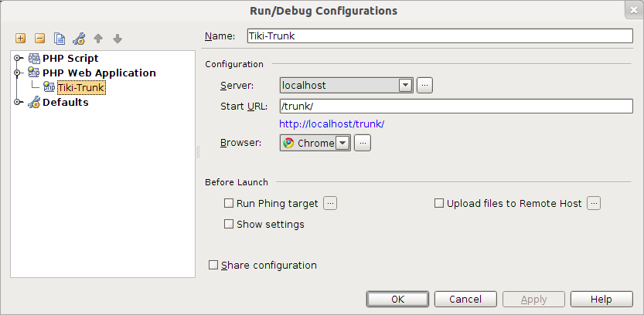
Task: Expand the PHP Script tree node
Action: tap(17, 58)
